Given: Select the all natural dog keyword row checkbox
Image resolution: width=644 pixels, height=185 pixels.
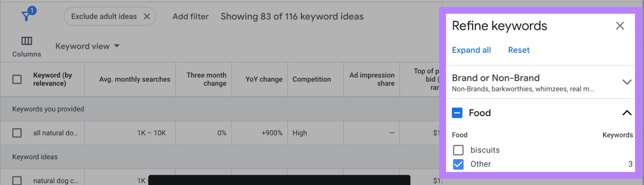Looking at the screenshot, I should click(x=17, y=133).
